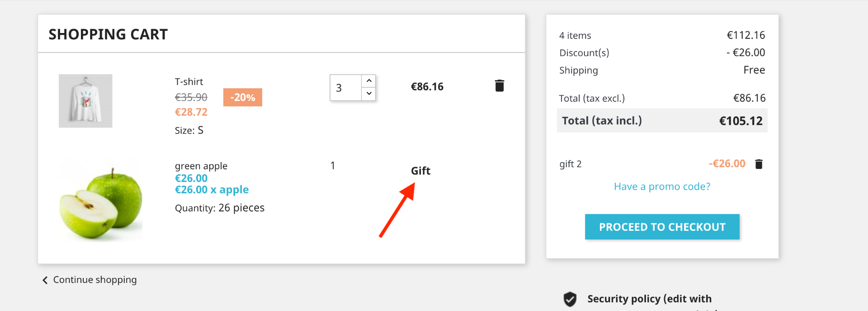Viewport: 868px width, 311px height.
Task: Open the green apple product link
Action: (201, 166)
